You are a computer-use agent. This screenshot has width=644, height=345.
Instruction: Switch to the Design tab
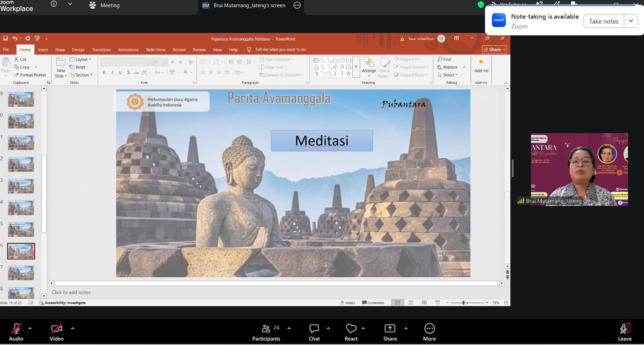pyautogui.click(x=78, y=50)
